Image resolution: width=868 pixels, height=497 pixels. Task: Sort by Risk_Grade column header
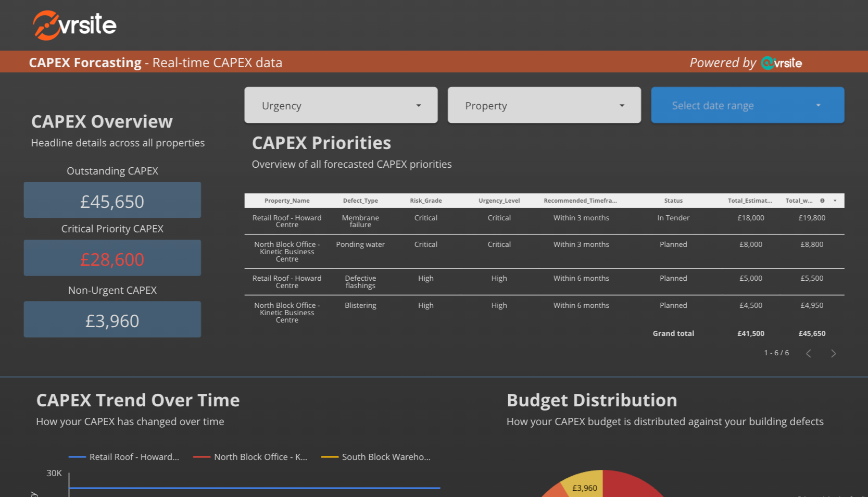coord(426,201)
